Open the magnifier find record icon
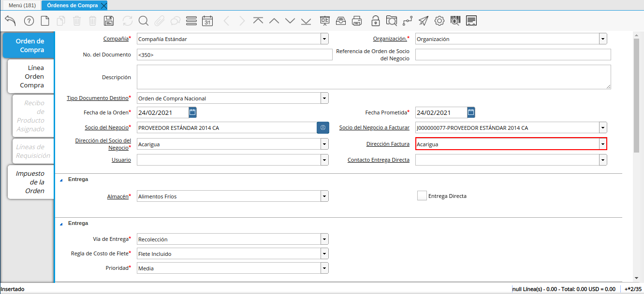This screenshot has width=644, height=294. pos(144,21)
